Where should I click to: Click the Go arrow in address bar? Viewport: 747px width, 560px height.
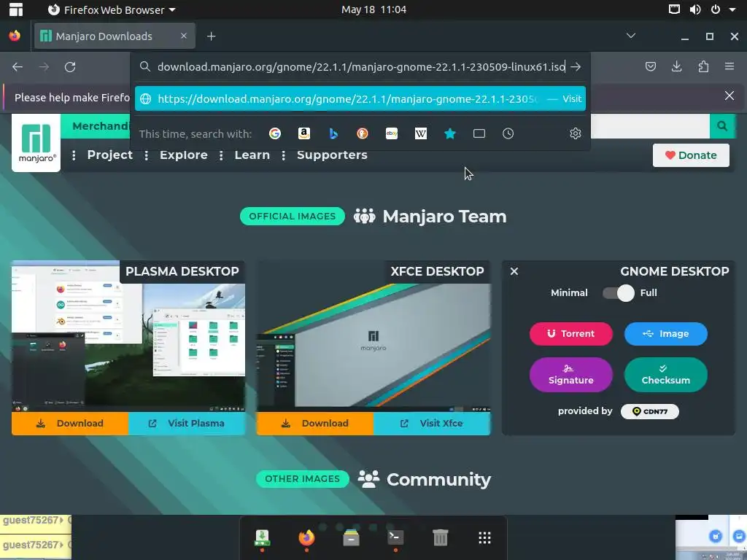(576, 66)
